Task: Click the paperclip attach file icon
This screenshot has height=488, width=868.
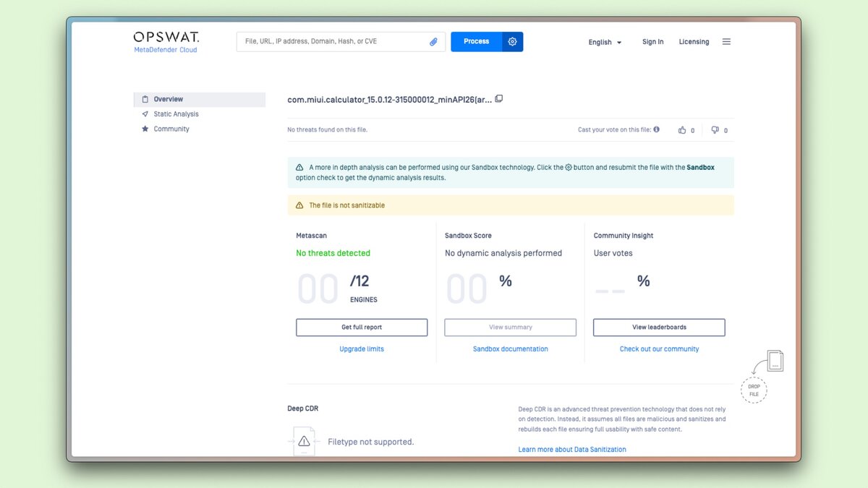Action: coord(434,42)
